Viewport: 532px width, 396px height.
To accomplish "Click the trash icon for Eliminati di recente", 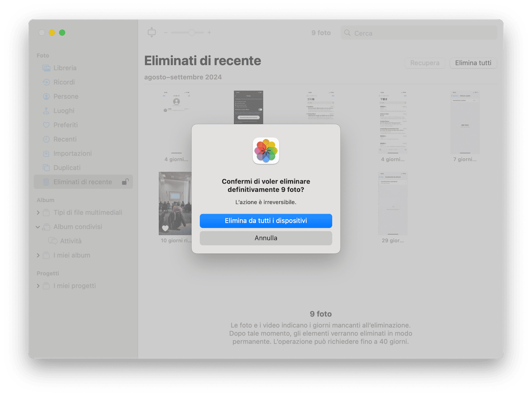I will coord(46,182).
